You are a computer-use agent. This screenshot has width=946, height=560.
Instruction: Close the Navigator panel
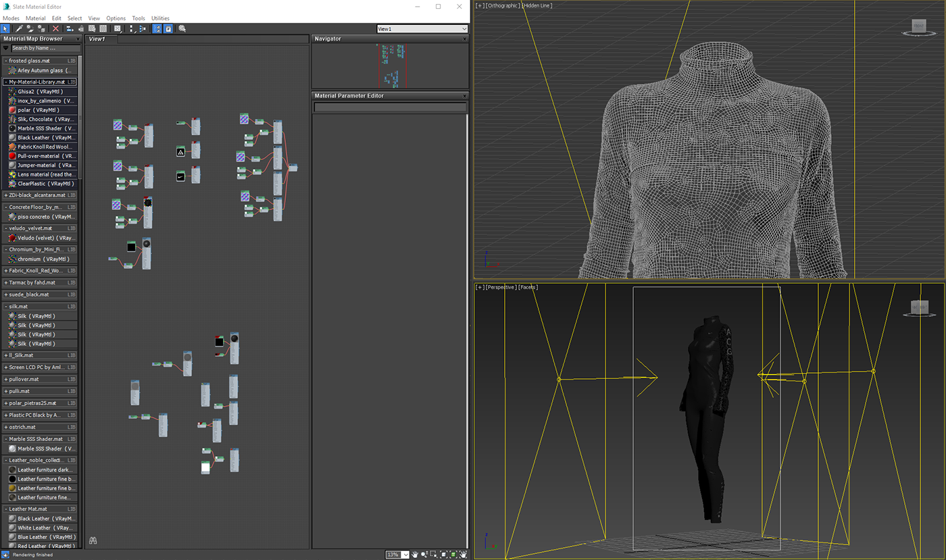464,39
